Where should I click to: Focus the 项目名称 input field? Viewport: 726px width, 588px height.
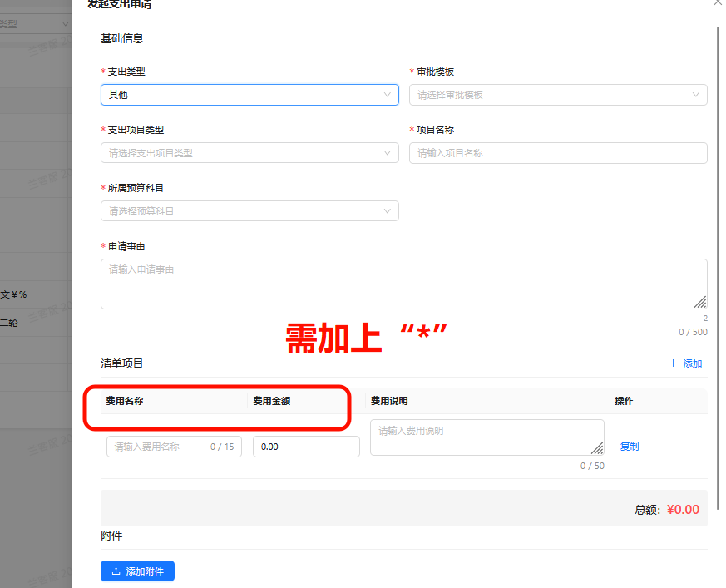click(557, 153)
